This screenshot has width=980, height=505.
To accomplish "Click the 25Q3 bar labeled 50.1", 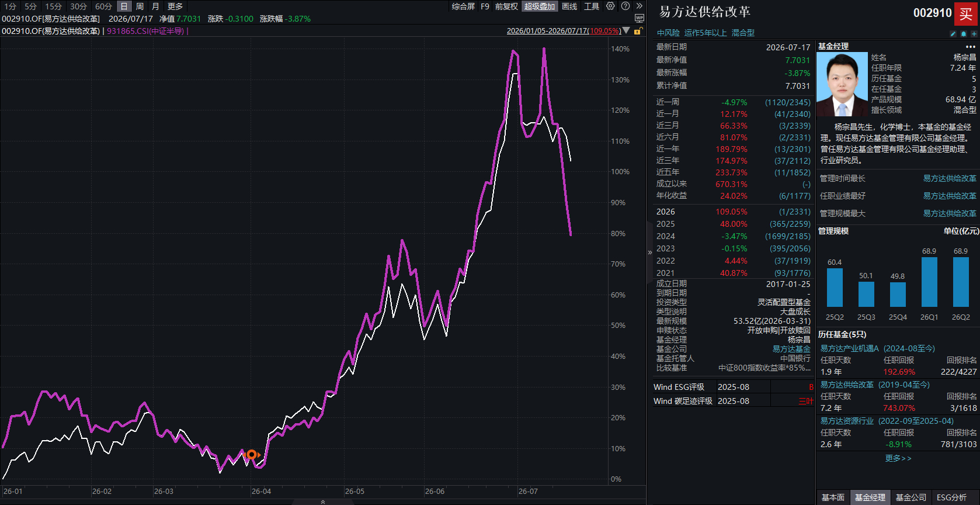I will coord(866,295).
